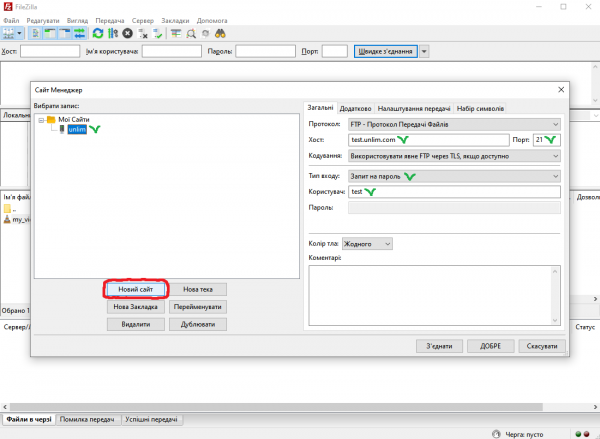This screenshot has height=439, width=600.
Task: Click the Process queue toolbar icon
Action: tap(112, 33)
